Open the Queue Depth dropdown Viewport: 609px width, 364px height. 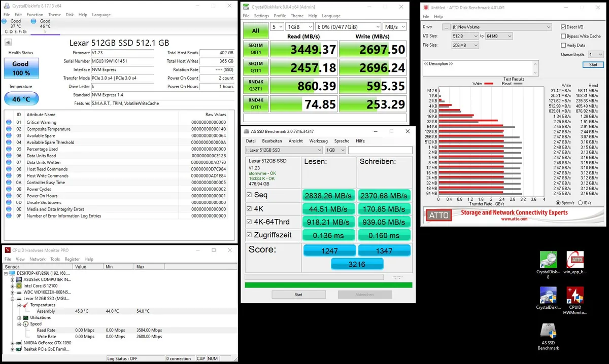596,54
